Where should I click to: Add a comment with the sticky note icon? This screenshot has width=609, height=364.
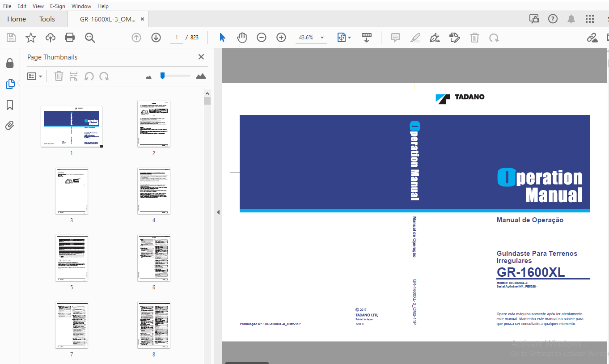coord(396,38)
